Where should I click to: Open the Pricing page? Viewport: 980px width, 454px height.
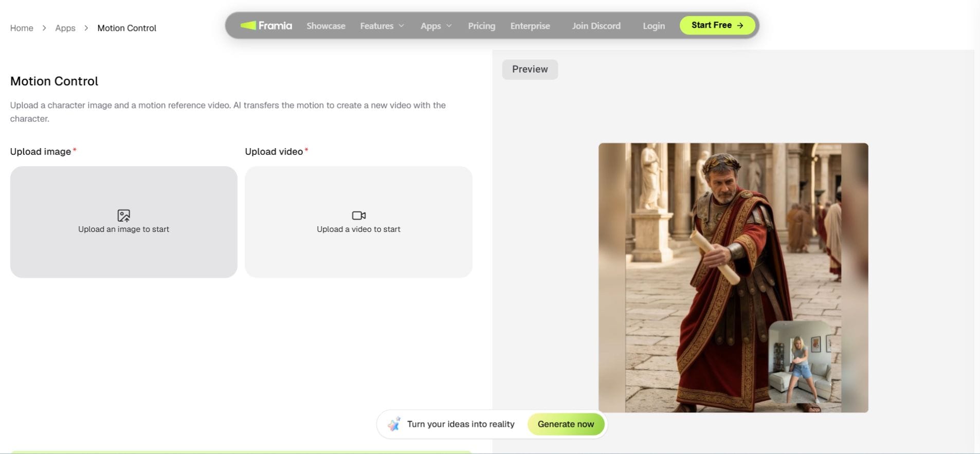[x=482, y=26]
